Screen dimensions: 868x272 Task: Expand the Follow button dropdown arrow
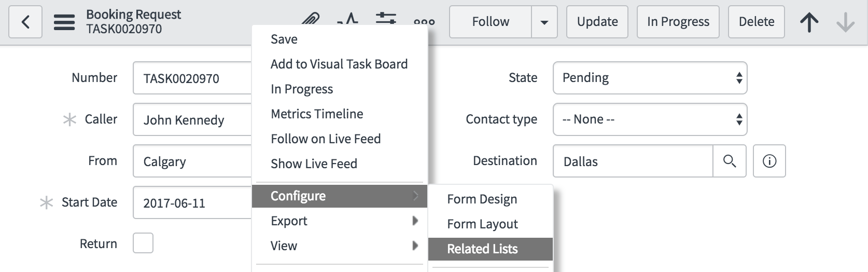544,22
